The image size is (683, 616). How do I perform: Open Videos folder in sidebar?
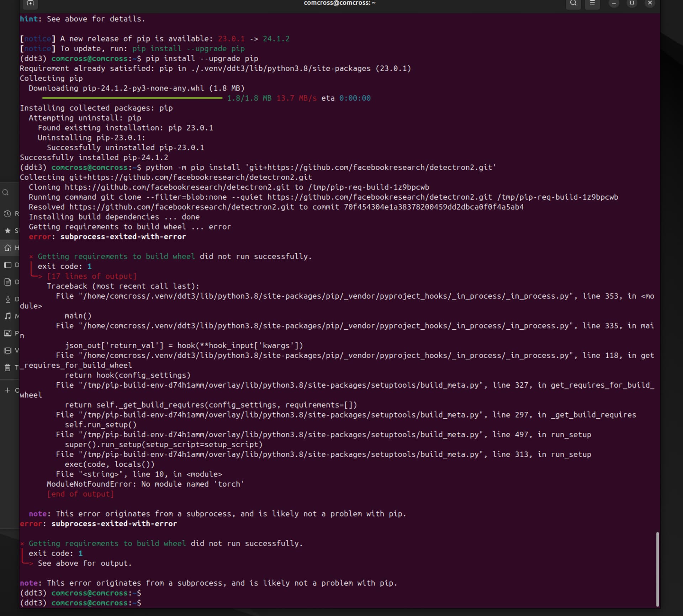point(8,350)
